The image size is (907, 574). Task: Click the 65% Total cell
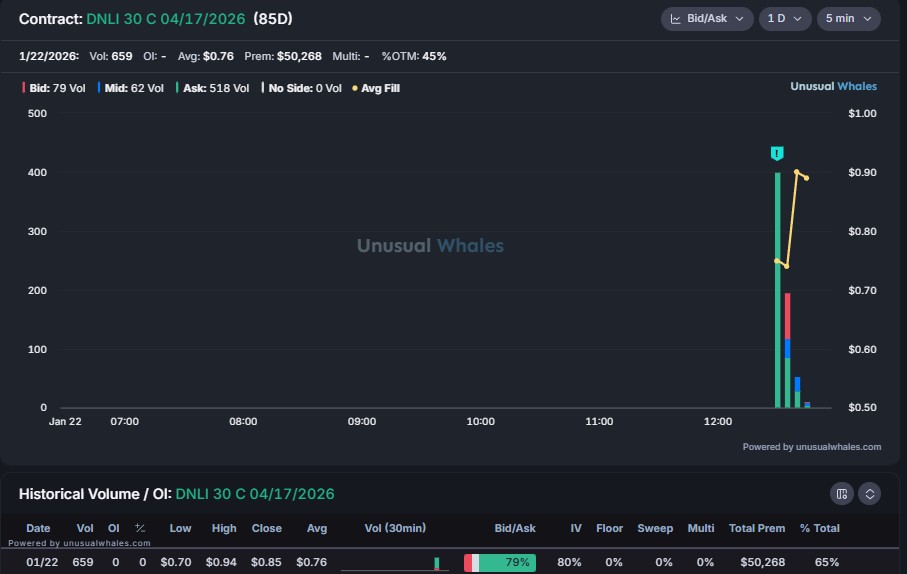(x=827, y=562)
